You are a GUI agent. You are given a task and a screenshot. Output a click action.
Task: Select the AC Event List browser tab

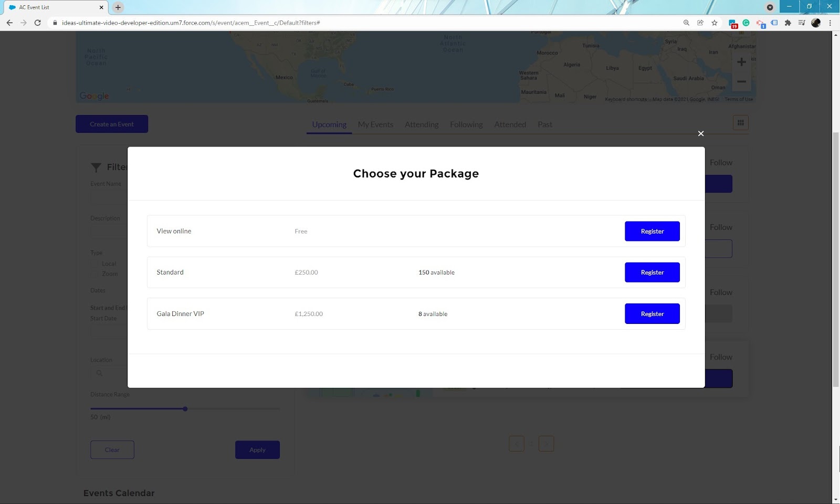click(56, 7)
